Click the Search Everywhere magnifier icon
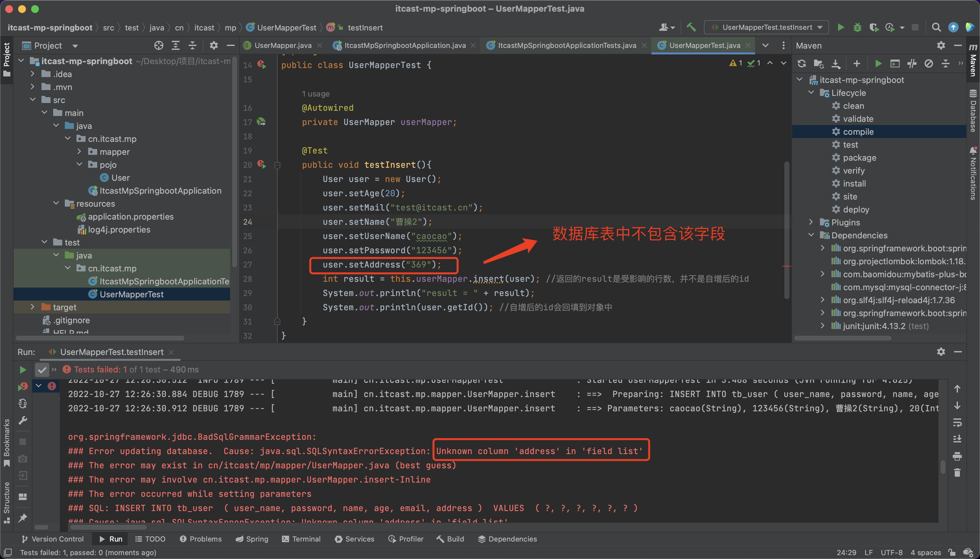Screen dimensions: 980x559 936,27
